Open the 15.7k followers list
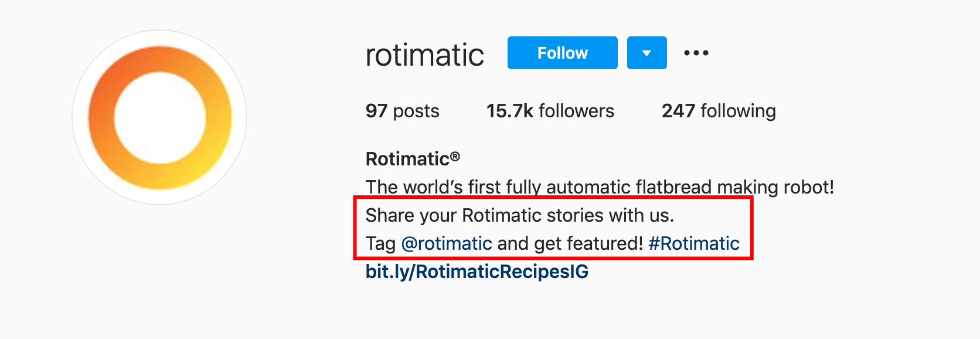Viewport: 980px width, 339px height. point(550,111)
